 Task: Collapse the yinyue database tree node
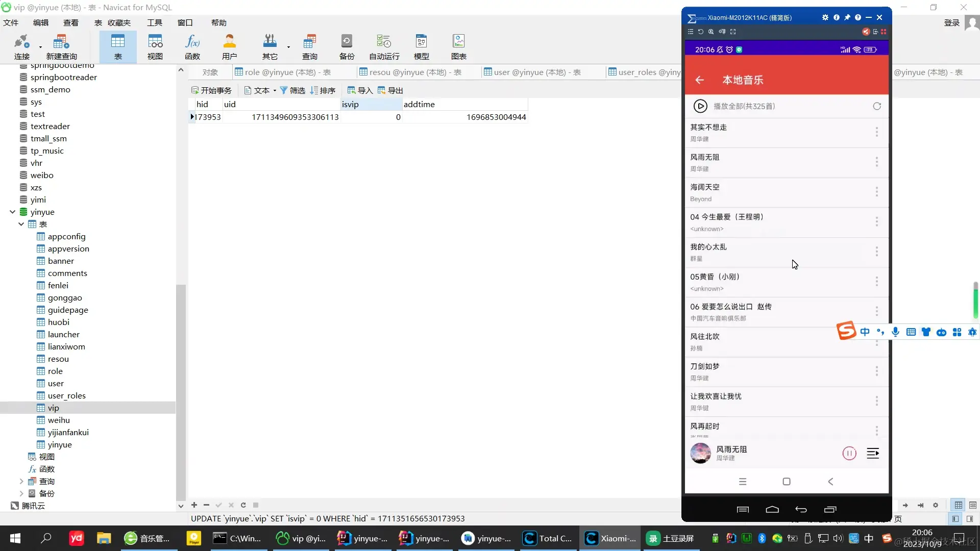tap(12, 212)
